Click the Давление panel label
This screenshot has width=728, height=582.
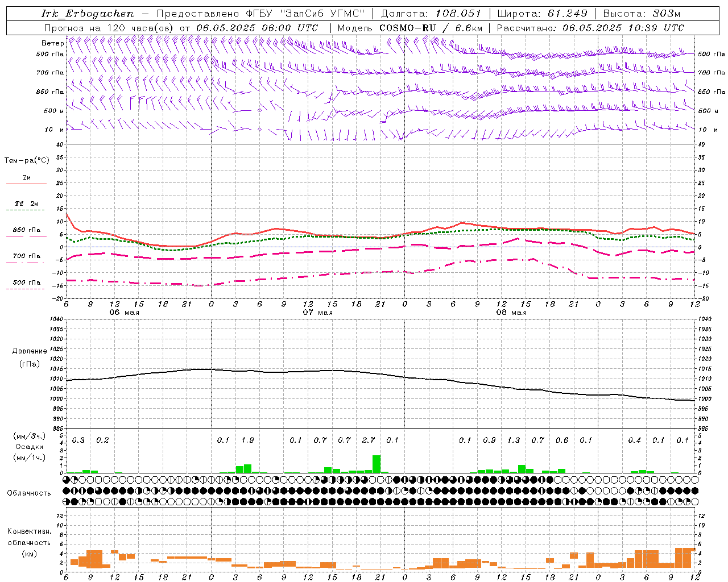click(29, 351)
